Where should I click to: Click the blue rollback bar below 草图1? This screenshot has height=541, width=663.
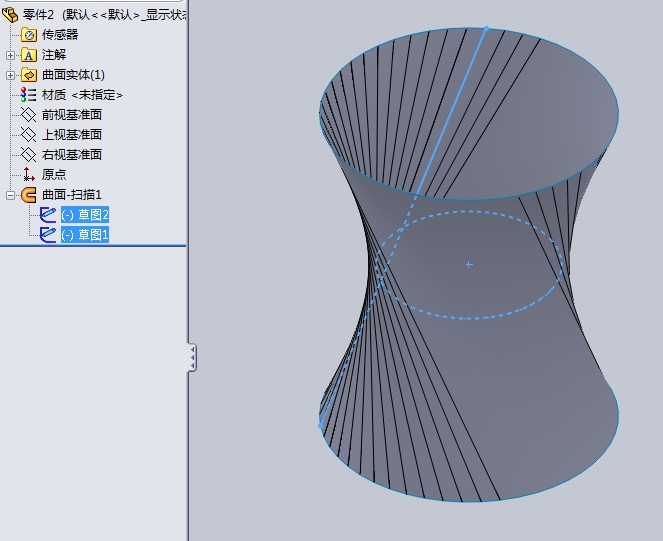click(93, 245)
